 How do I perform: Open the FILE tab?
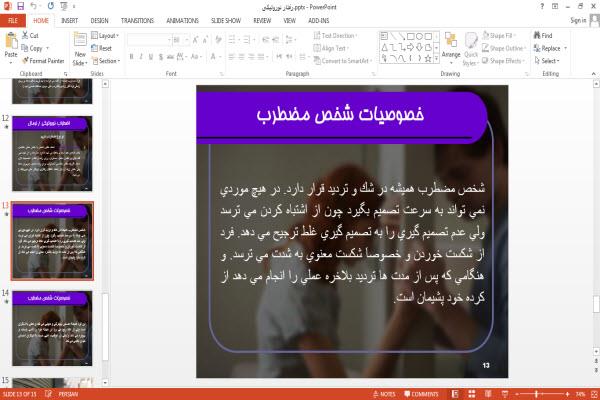pyautogui.click(x=13, y=21)
